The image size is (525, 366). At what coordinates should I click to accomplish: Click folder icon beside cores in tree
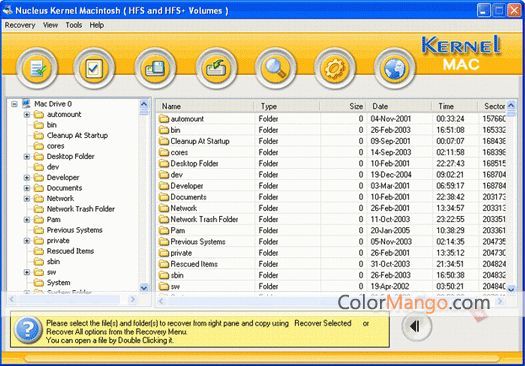click(x=39, y=146)
